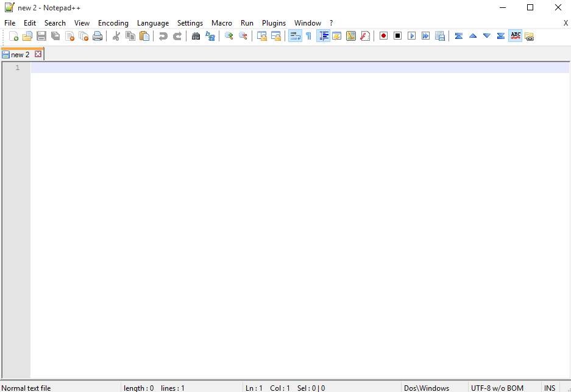Click the Save All documents icon
The image size is (571, 392).
point(55,36)
